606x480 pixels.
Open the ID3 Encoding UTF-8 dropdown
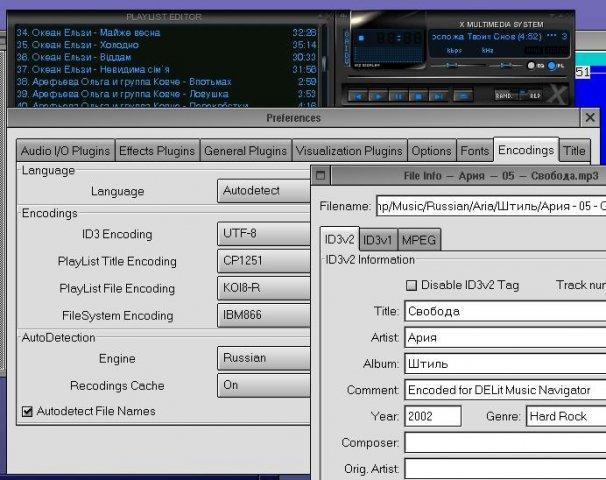pos(264,233)
